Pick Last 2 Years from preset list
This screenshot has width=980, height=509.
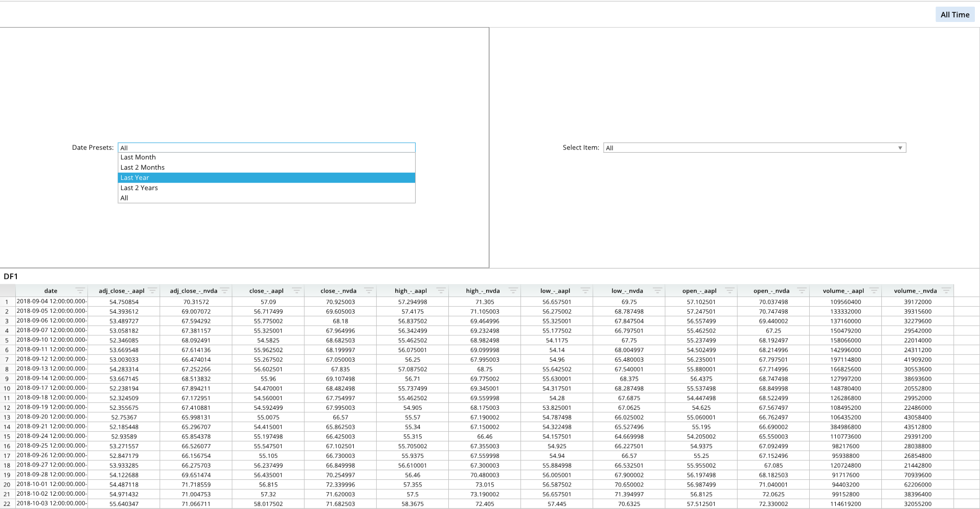[266, 188]
